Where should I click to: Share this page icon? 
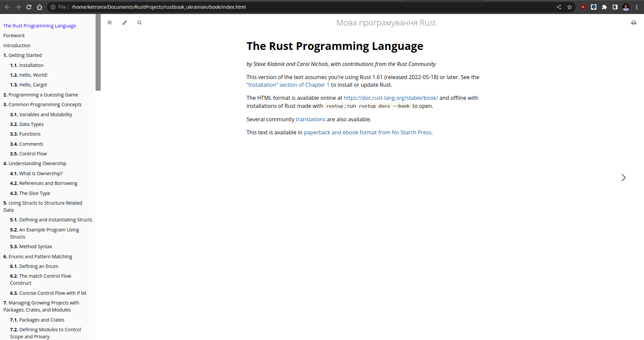point(559,7)
